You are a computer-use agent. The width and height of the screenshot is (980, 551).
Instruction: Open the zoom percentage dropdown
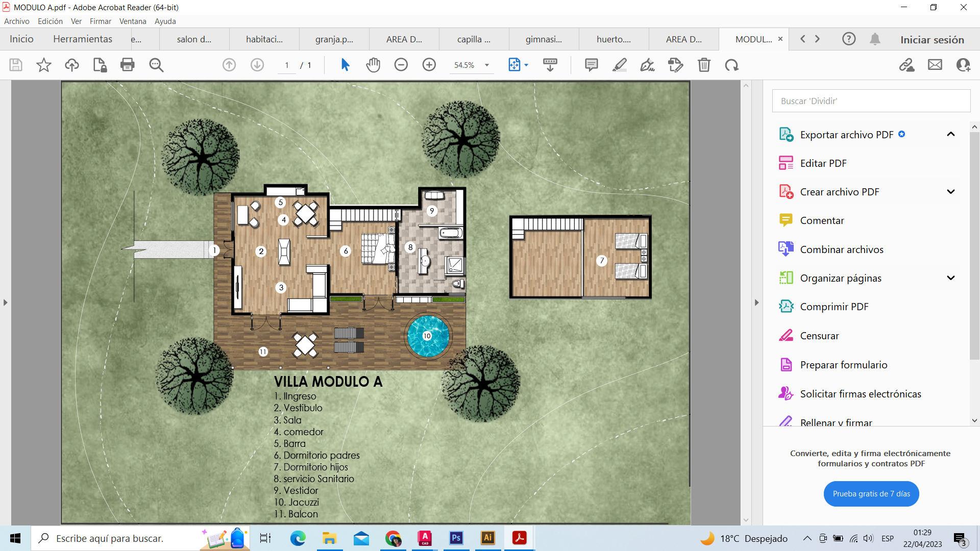(x=486, y=65)
